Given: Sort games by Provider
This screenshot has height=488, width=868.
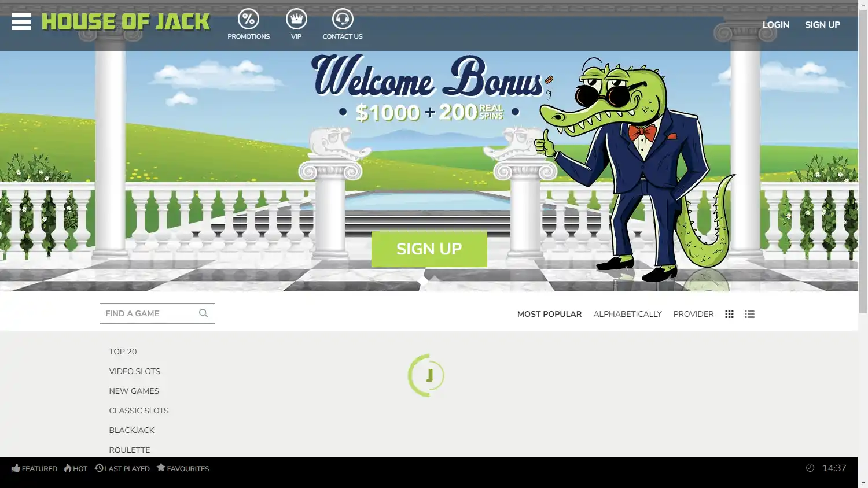Looking at the screenshot, I should 693,314.
